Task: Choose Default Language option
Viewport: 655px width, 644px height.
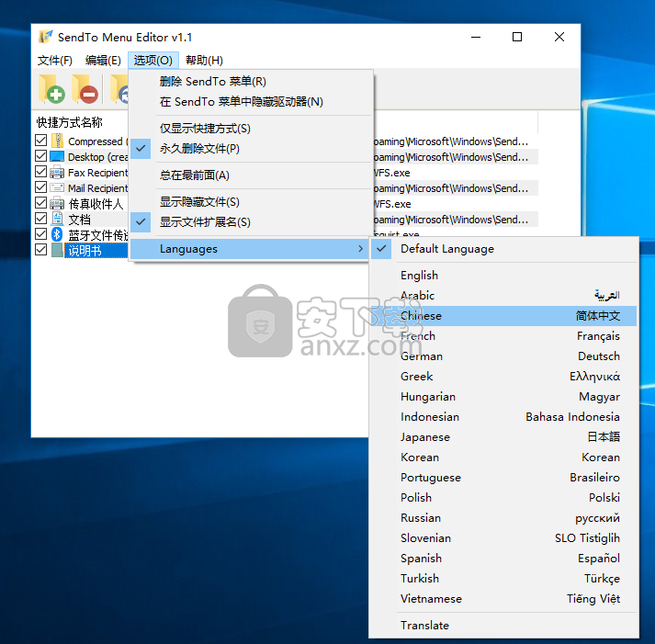Action: point(503,248)
